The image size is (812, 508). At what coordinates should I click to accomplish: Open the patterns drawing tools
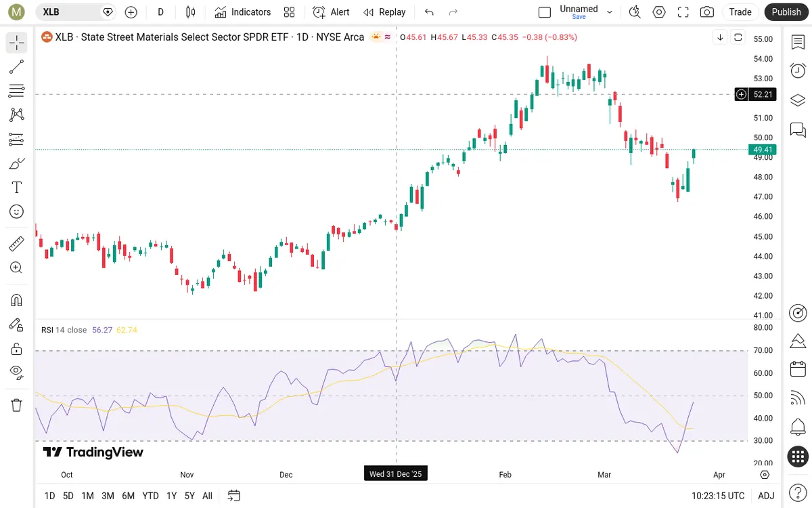coord(17,115)
